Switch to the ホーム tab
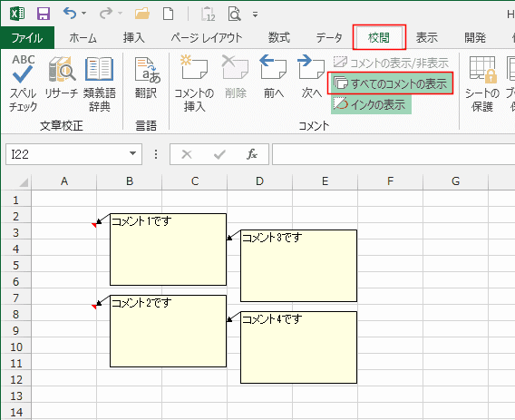Image resolution: width=515 pixels, height=420 pixels. tap(83, 38)
